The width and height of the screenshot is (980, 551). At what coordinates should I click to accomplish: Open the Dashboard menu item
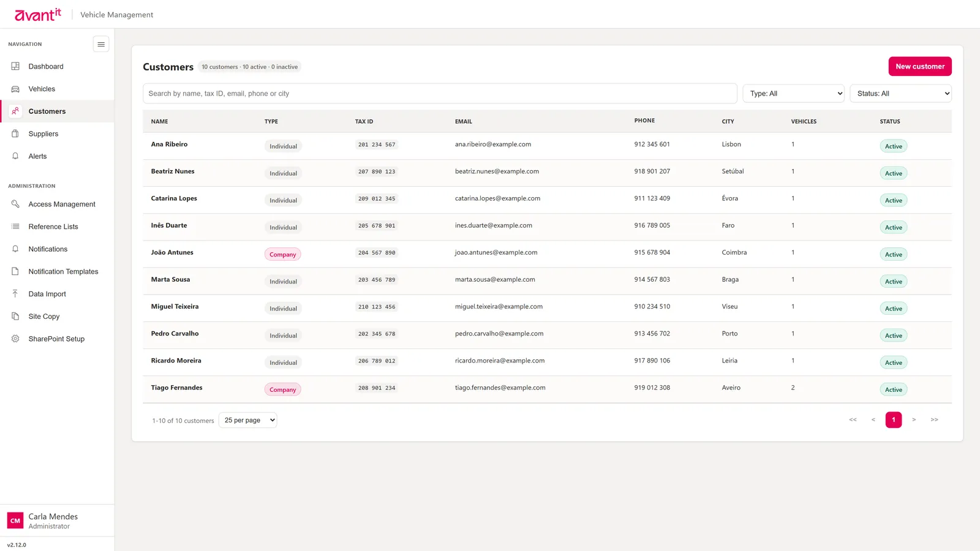57,66
